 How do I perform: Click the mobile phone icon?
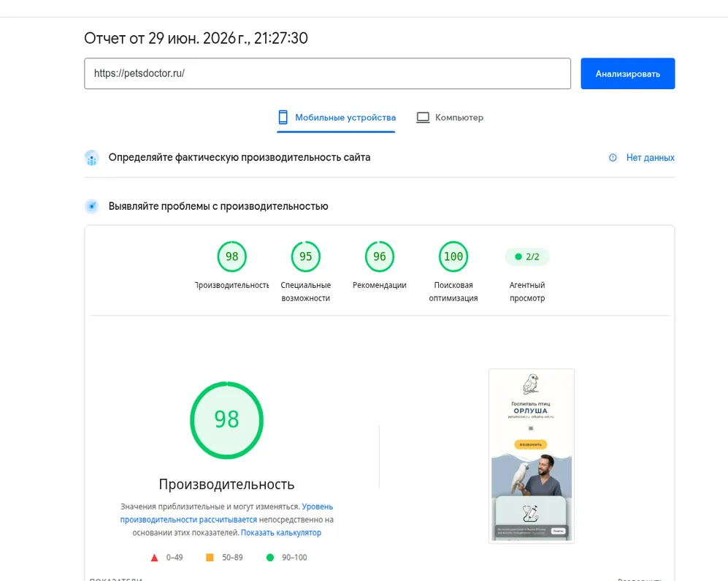(x=283, y=118)
